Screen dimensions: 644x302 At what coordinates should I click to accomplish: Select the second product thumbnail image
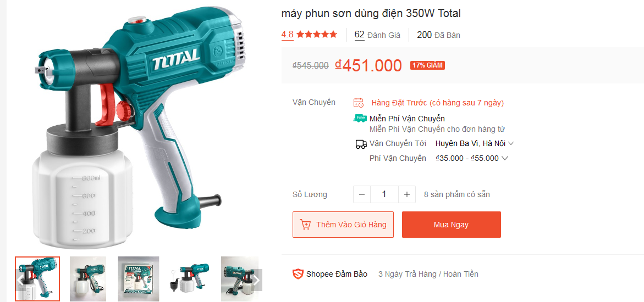[88, 279]
